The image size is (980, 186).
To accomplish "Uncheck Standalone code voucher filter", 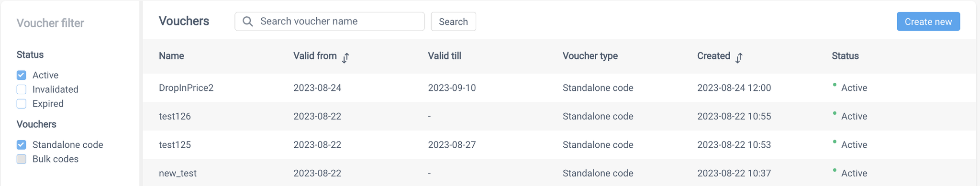I will [x=22, y=145].
